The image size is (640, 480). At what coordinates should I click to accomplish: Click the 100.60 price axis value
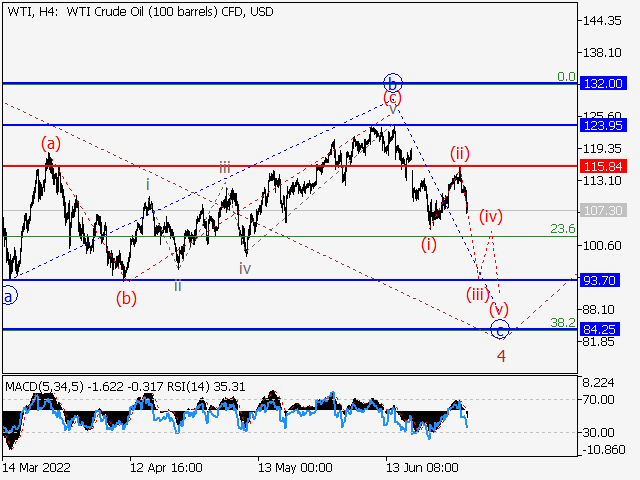(x=602, y=246)
